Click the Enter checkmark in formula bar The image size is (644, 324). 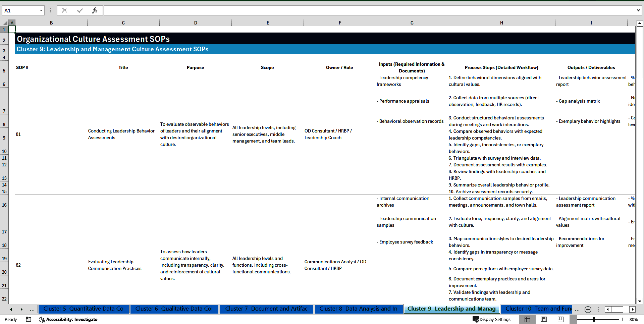click(80, 10)
